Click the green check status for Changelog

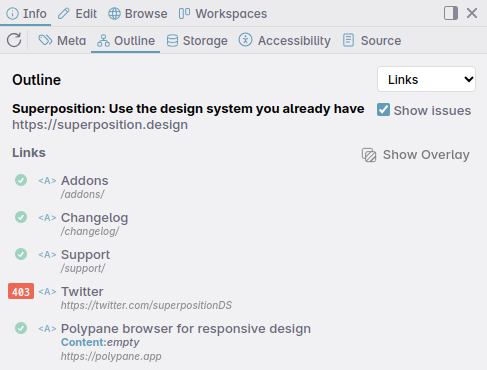(x=21, y=217)
